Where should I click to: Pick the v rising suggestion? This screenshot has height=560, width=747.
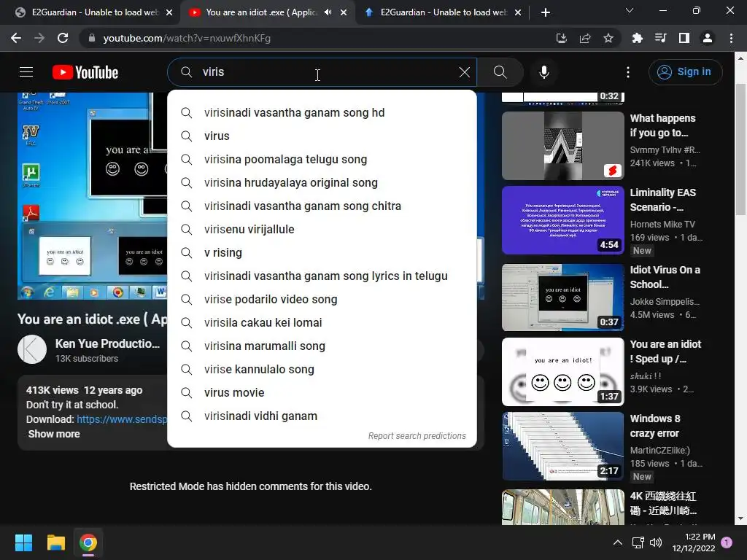(322, 252)
